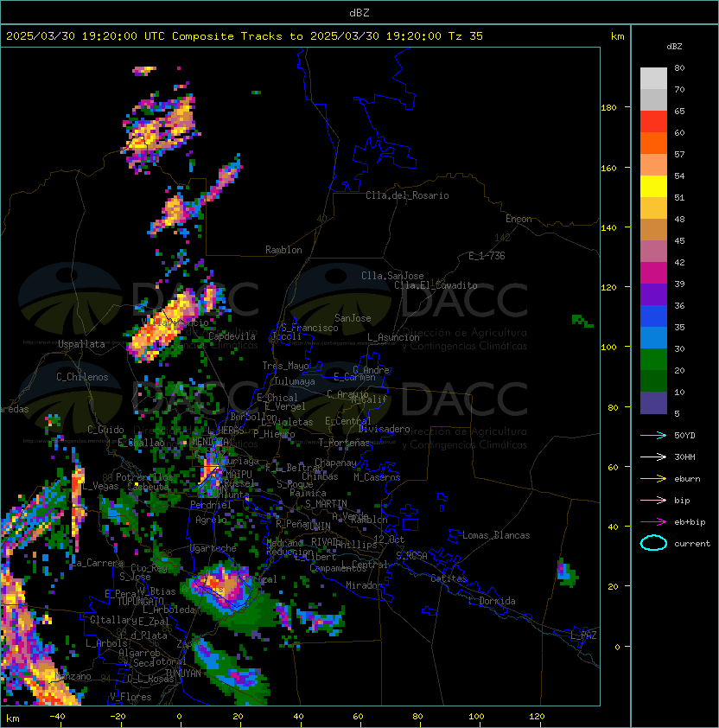The image size is (719, 728).
Task: Select the dark green 20–10 dBZ swatch
Action: coord(653,380)
